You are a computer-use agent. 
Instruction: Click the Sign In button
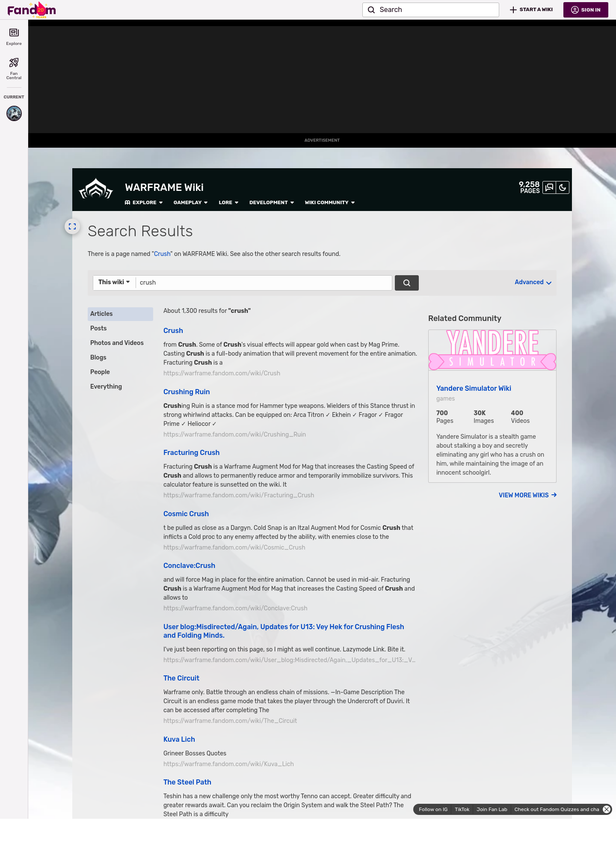586,10
